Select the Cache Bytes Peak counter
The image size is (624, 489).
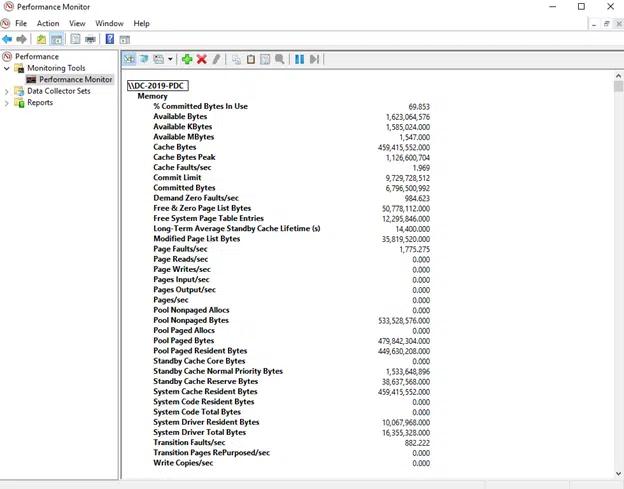tap(184, 157)
